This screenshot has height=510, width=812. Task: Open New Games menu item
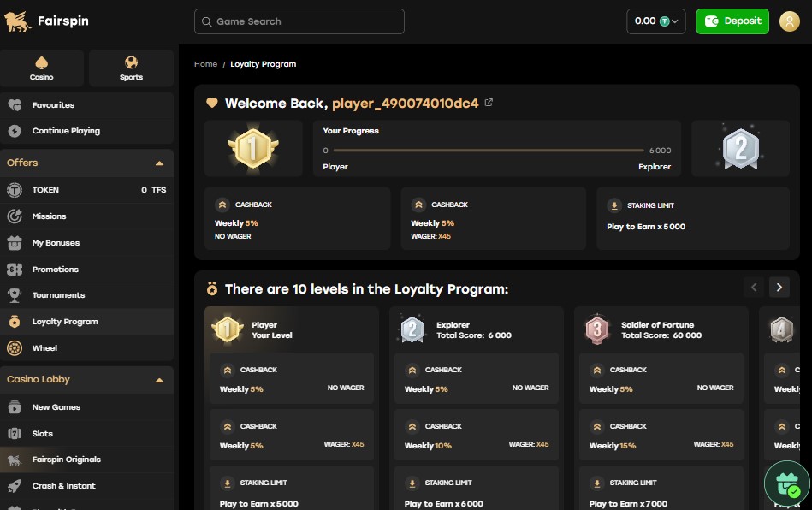[86, 407]
